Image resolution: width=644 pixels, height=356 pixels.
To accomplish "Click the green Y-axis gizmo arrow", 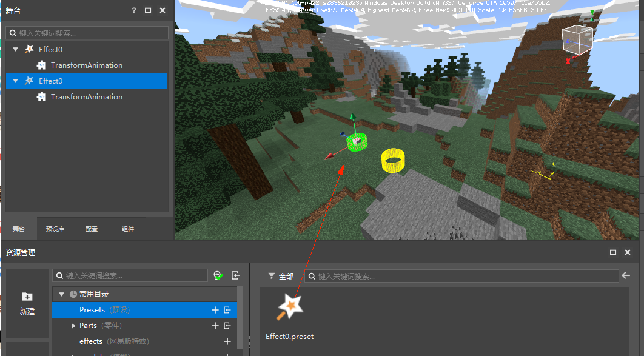I will coord(352,118).
